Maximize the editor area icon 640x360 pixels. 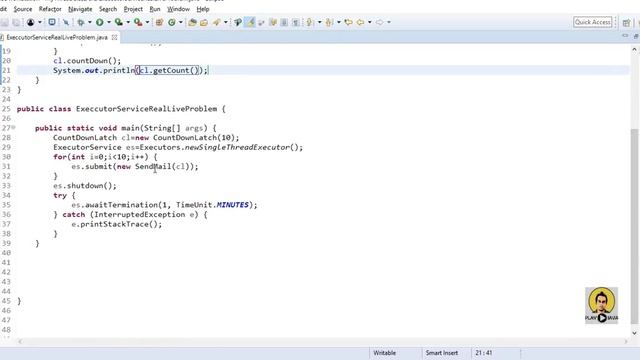[636, 36]
